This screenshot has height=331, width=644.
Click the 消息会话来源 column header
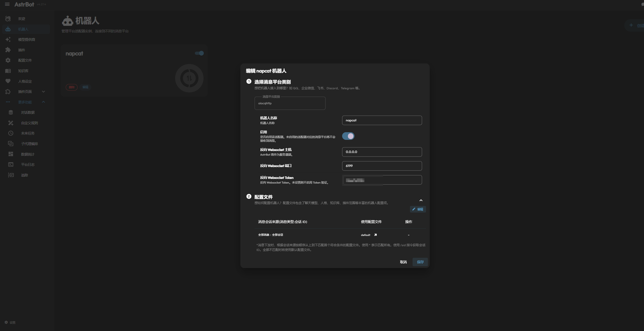(283, 222)
